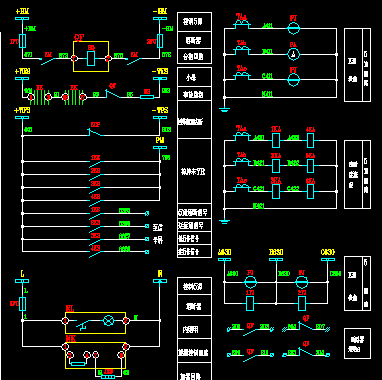This screenshot has width=382, height=380.
Task: Pick the ground symbol below the N411 circuit
Action: pyautogui.click(x=224, y=109)
